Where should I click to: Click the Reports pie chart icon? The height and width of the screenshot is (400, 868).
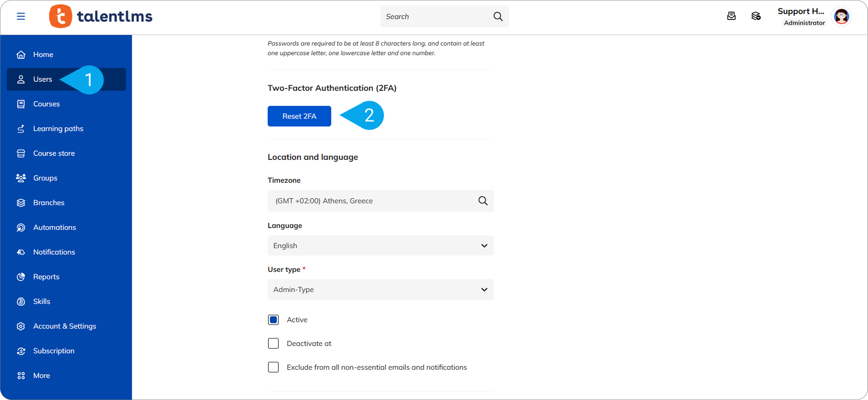(21, 277)
